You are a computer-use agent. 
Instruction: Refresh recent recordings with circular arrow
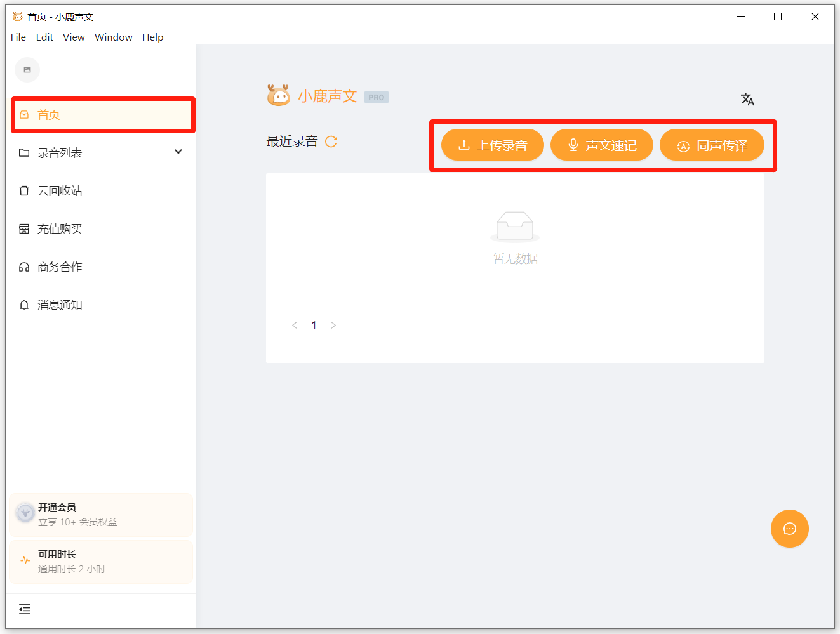[x=331, y=142]
